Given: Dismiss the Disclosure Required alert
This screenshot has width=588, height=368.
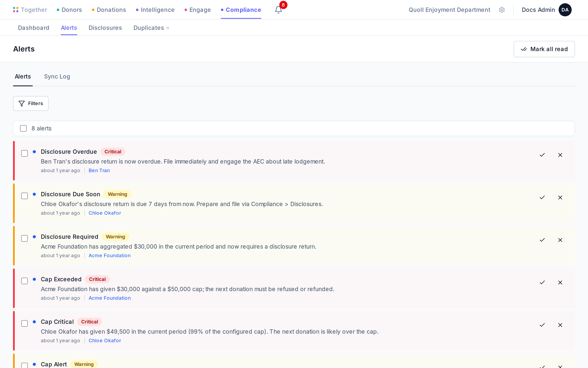Looking at the screenshot, I should [x=560, y=240].
